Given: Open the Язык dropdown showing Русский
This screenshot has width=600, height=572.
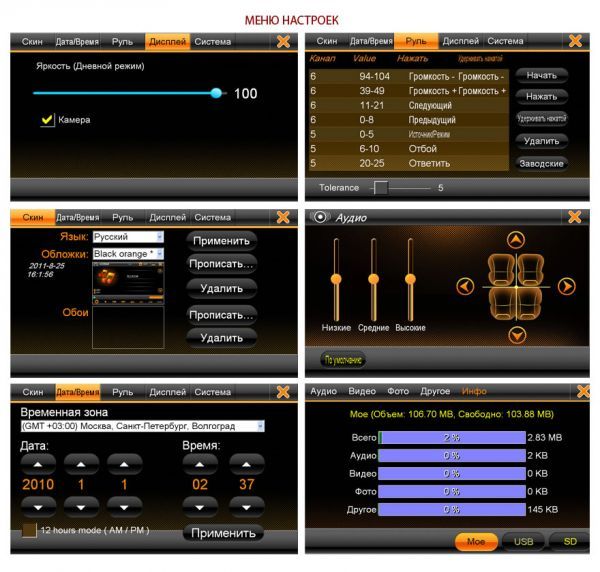Looking at the screenshot, I should coord(128,237).
